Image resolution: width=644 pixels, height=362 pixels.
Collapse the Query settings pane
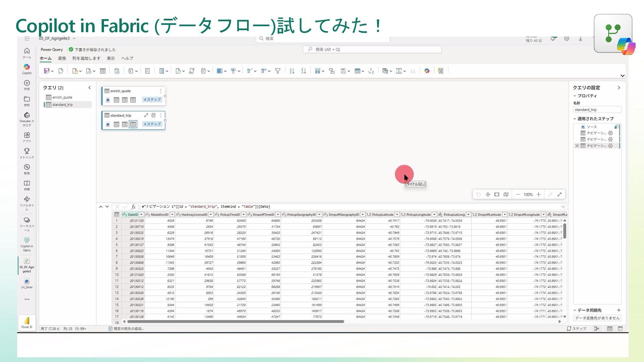619,87
